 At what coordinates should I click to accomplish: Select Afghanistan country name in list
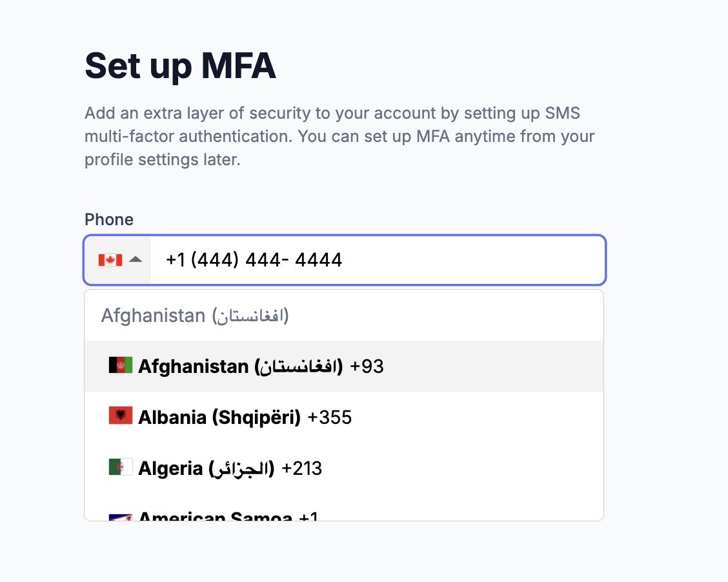pyautogui.click(x=240, y=366)
